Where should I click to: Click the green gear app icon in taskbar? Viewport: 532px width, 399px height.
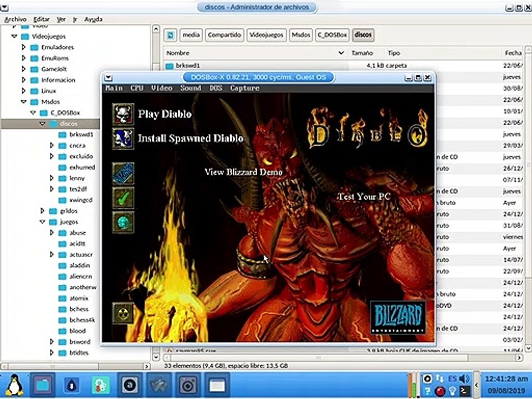[100, 385]
